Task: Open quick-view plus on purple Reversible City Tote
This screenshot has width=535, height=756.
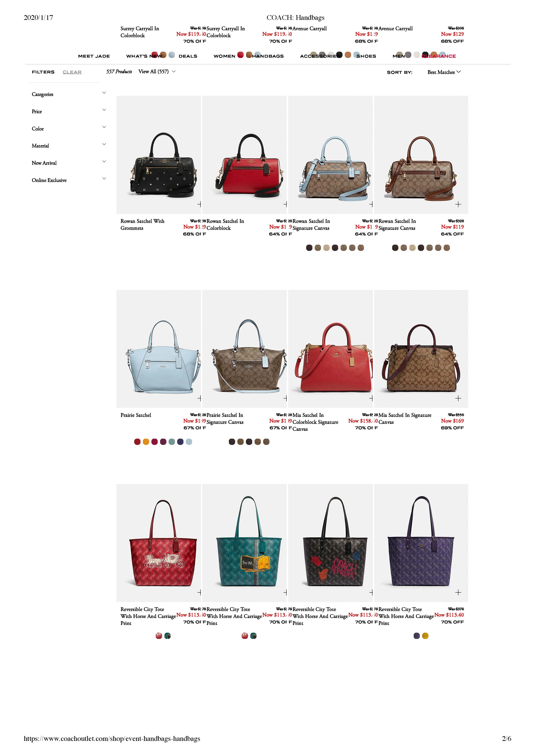Action: [x=458, y=592]
